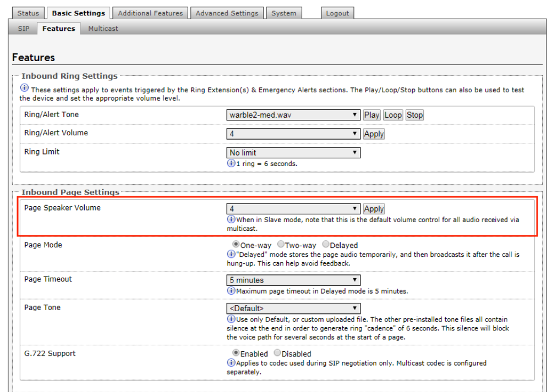552x392 pixels.
Task: Click info icon under G.722 Support options
Action: click(x=231, y=363)
